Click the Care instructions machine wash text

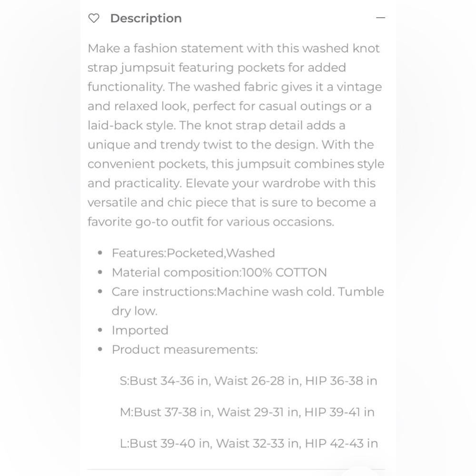(248, 292)
